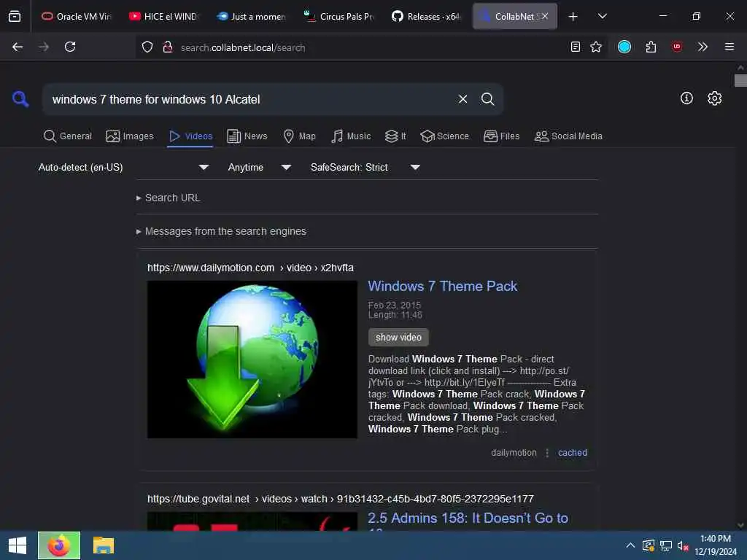
Task: Open the dailymotion.com result URL
Action: click(x=250, y=268)
